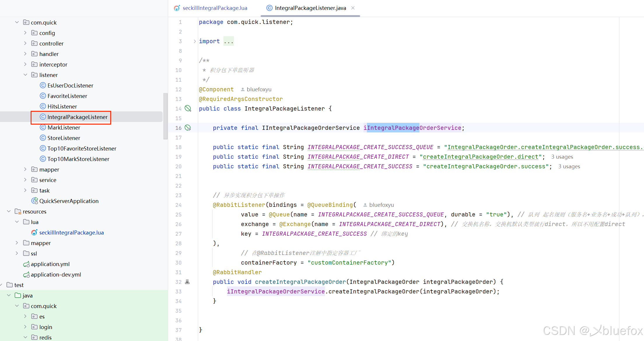Switch to seckillIntegralPackage.lua editor tab
The height and width of the screenshot is (341, 644).
pyautogui.click(x=215, y=8)
